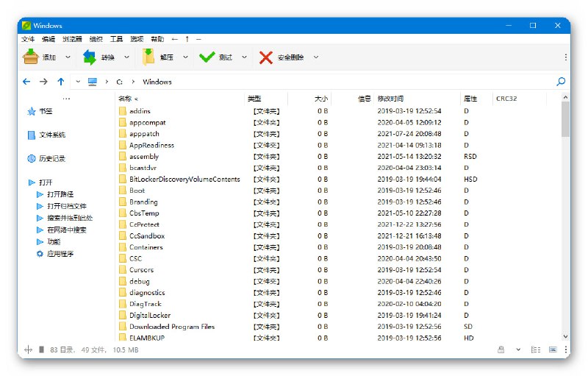Click the sidebar three-dot options
The height and width of the screenshot is (376, 588).
[66, 99]
